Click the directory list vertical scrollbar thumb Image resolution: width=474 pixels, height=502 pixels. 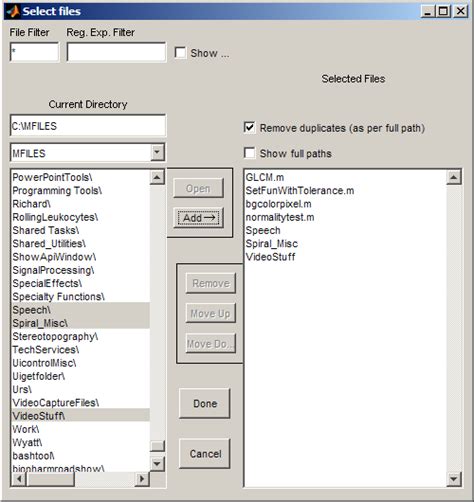coord(157,446)
